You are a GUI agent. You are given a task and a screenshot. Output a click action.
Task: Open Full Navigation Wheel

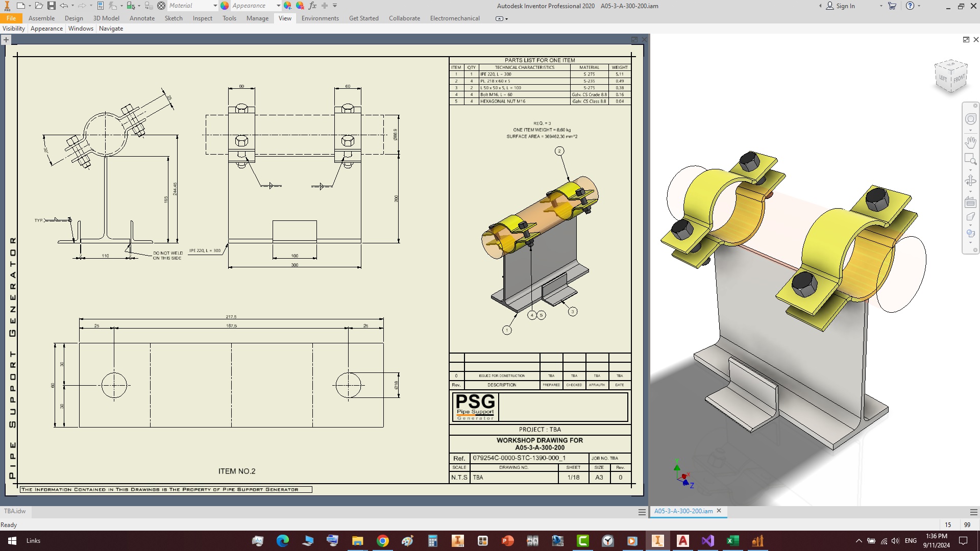click(x=970, y=119)
